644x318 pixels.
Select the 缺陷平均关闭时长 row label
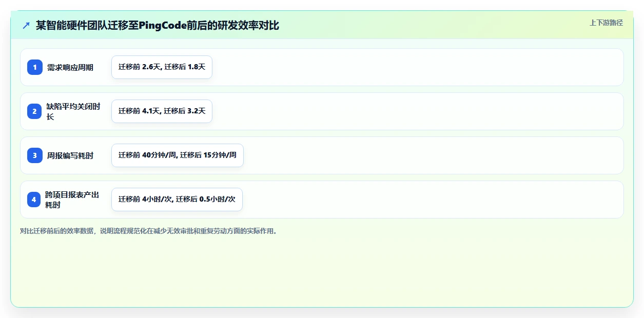click(x=73, y=111)
